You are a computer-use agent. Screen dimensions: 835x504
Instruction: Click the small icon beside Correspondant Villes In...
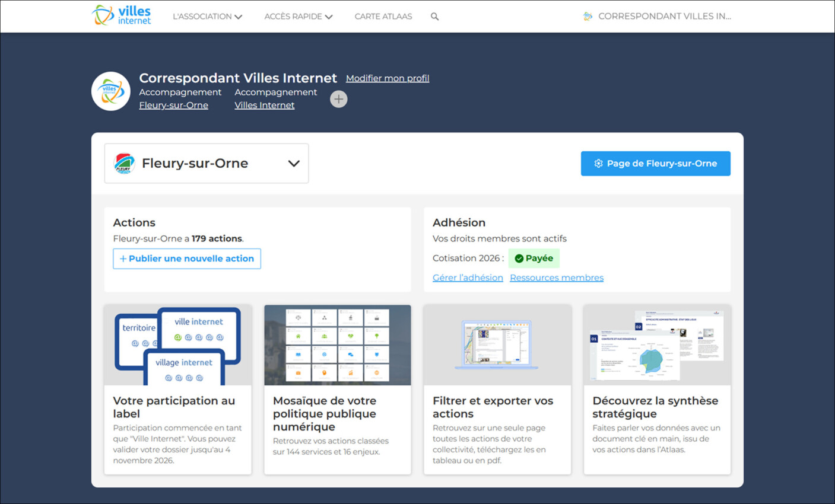click(588, 16)
